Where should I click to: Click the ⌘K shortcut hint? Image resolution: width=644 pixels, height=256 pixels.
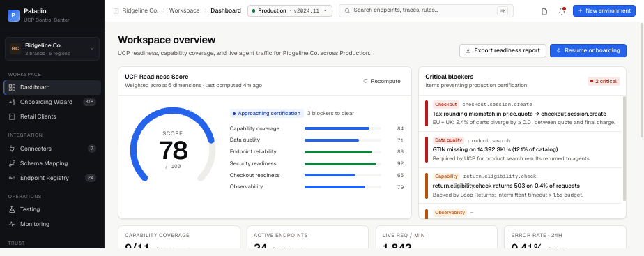click(502, 10)
